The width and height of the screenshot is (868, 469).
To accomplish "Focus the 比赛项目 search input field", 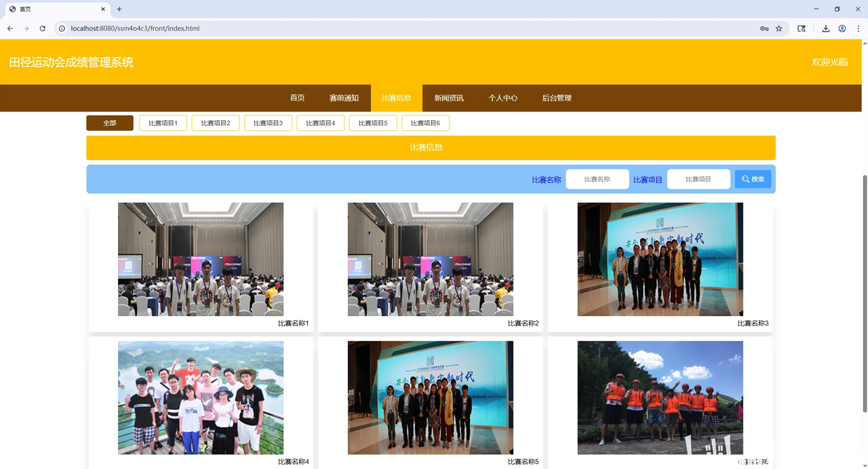I will [x=698, y=179].
